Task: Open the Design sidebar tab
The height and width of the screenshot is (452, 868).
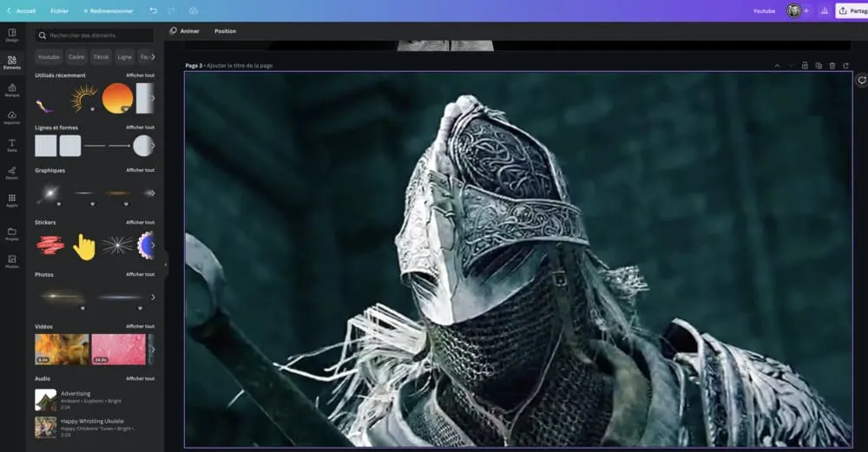Action: pyautogui.click(x=11, y=35)
